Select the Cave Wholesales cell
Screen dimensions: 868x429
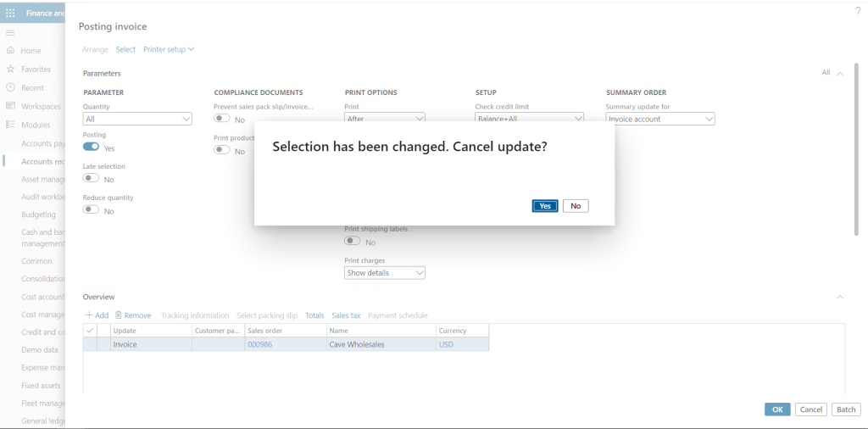point(381,344)
